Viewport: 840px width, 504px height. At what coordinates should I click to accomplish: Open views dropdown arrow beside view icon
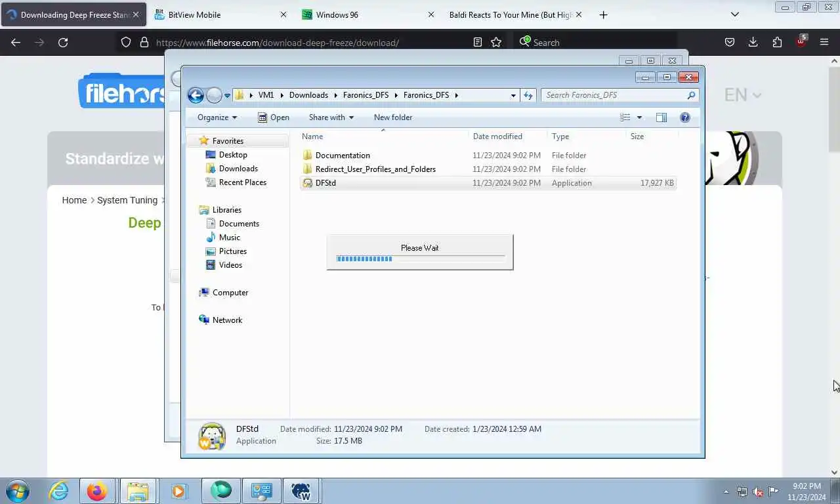point(639,117)
